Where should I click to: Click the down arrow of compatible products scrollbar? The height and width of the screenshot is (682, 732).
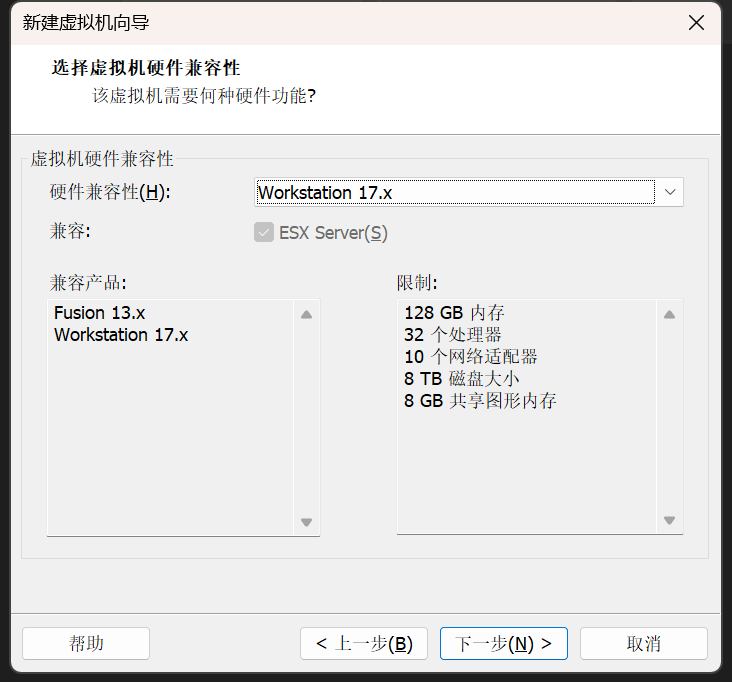pyautogui.click(x=306, y=522)
